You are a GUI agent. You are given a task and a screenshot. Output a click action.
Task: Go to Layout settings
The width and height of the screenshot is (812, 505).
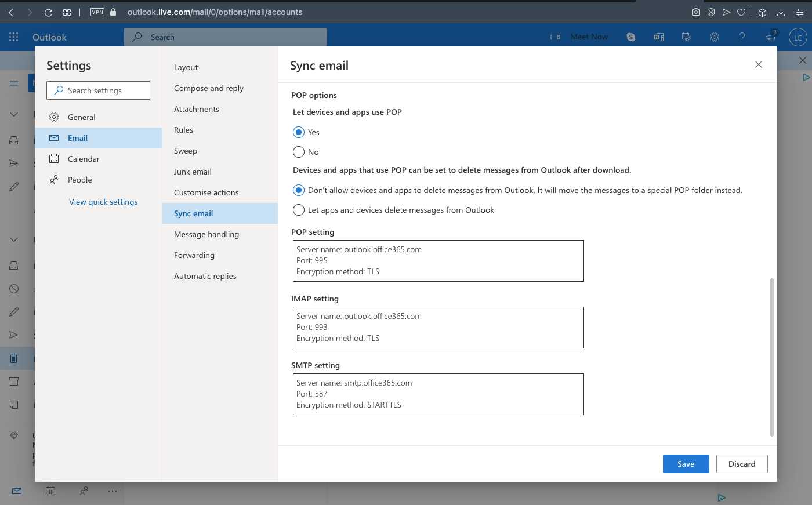[220, 67]
